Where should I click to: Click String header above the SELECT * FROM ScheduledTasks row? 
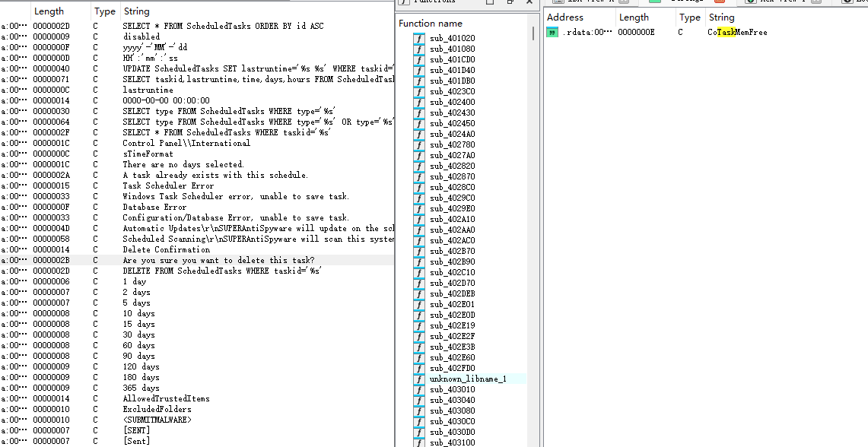[137, 11]
